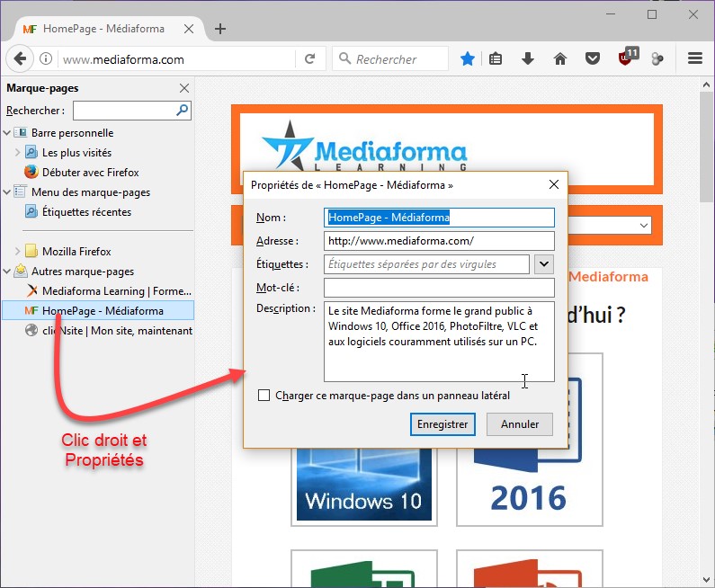This screenshot has height=588, width=715.
Task: Open the 2016 Office course thumbnail
Action: (530, 486)
